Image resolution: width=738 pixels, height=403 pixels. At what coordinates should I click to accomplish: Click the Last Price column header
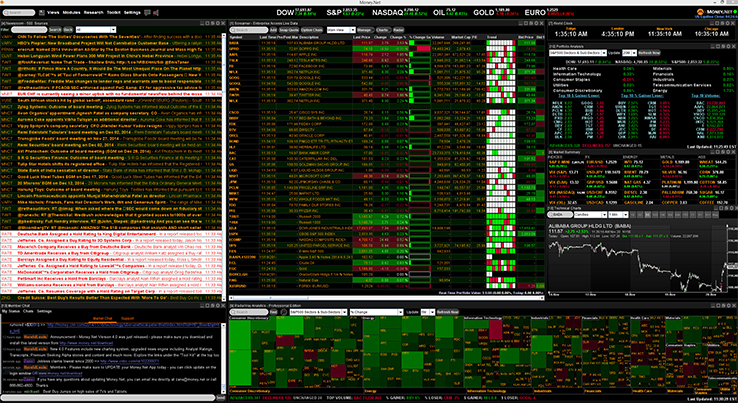pyautogui.click(x=362, y=37)
